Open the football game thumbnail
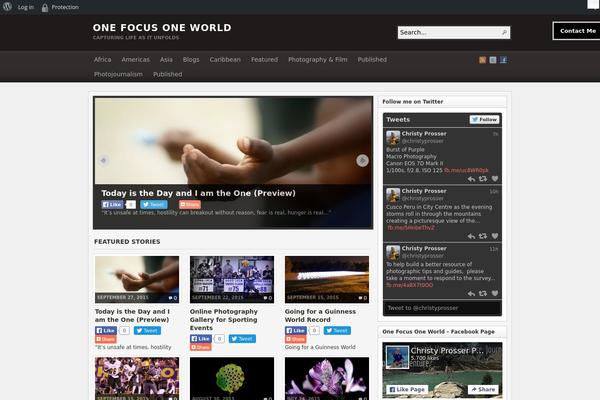This screenshot has width=600, height=400. coord(137,379)
